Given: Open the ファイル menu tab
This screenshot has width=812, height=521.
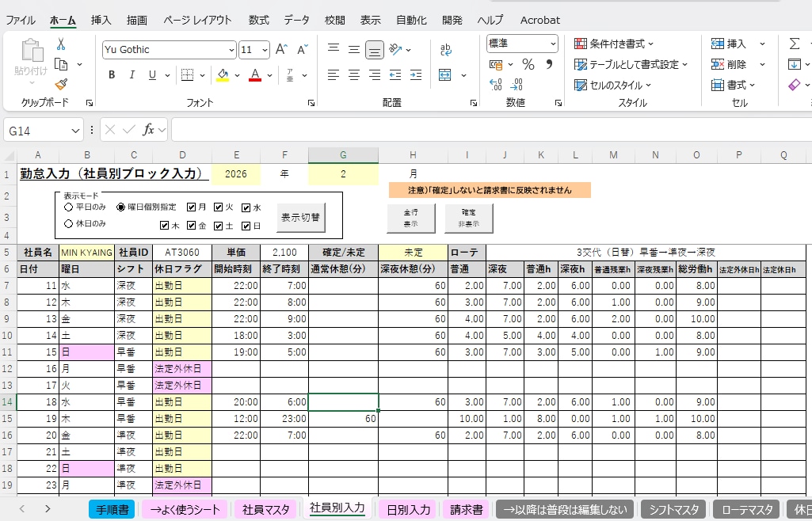Looking at the screenshot, I should click(x=21, y=20).
